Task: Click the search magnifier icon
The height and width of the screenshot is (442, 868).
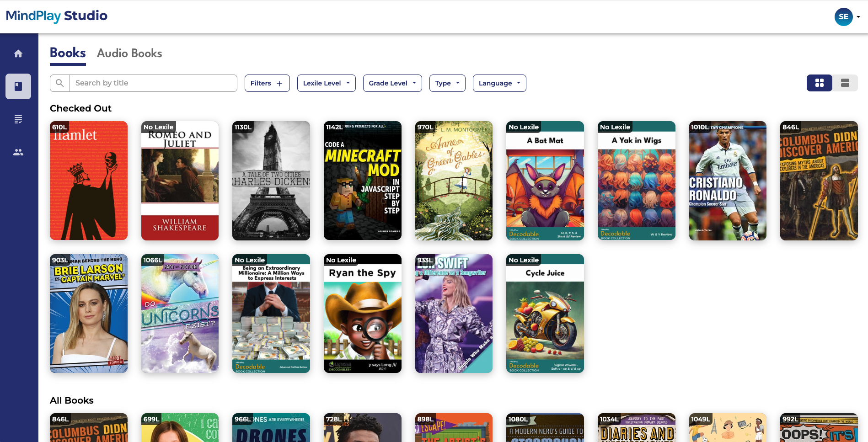Action: 60,83
